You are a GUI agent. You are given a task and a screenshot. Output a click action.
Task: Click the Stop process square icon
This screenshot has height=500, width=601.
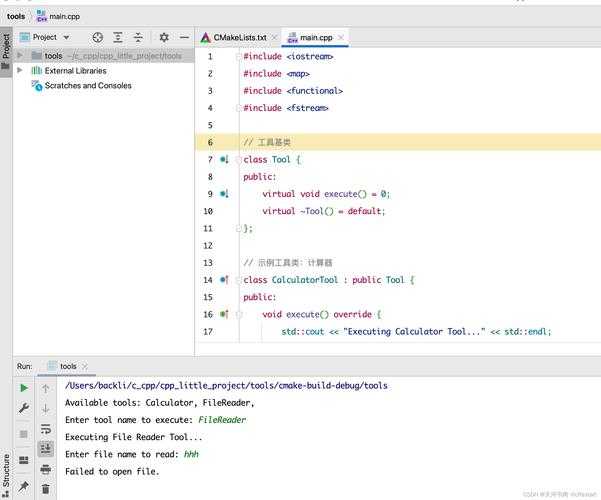24,434
